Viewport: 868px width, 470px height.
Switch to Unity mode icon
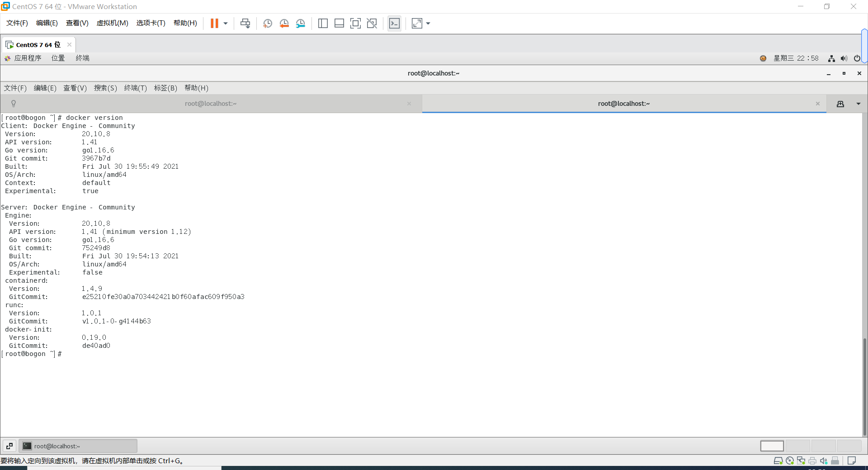(372, 24)
